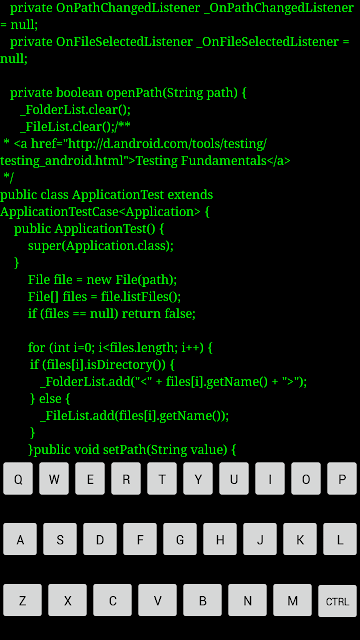Tap the K key
Image resolution: width=360 pixels, height=640 pixels.
click(x=300, y=539)
